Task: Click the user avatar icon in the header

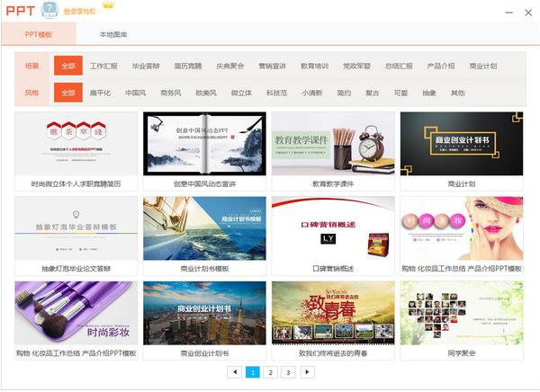Action: coord(49,10)
